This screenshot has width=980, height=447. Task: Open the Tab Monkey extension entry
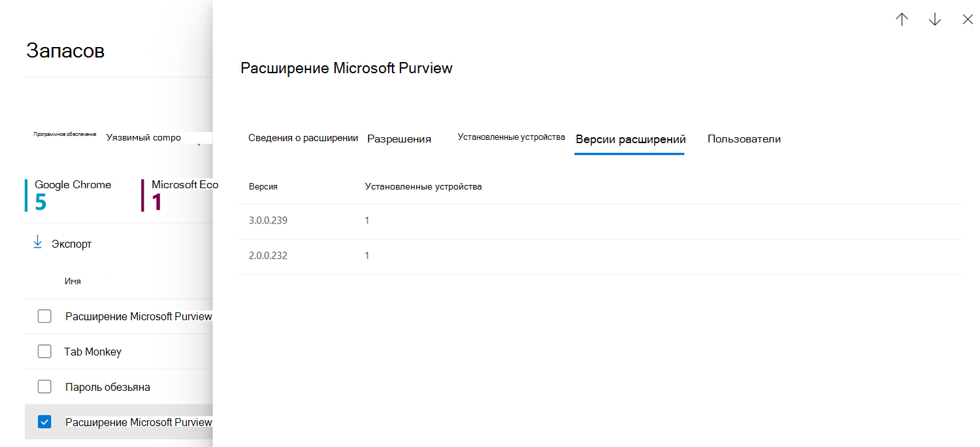(93, 352)
